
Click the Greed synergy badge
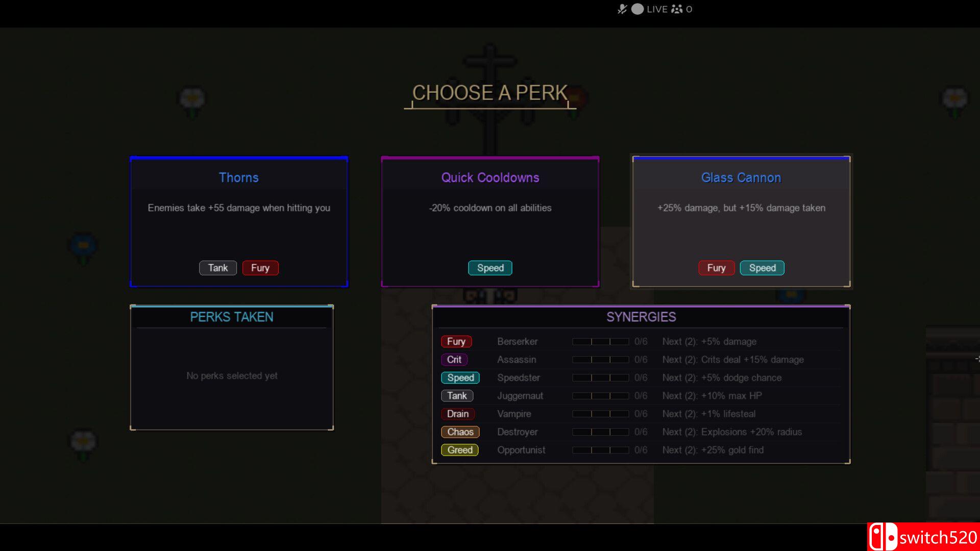459,450
